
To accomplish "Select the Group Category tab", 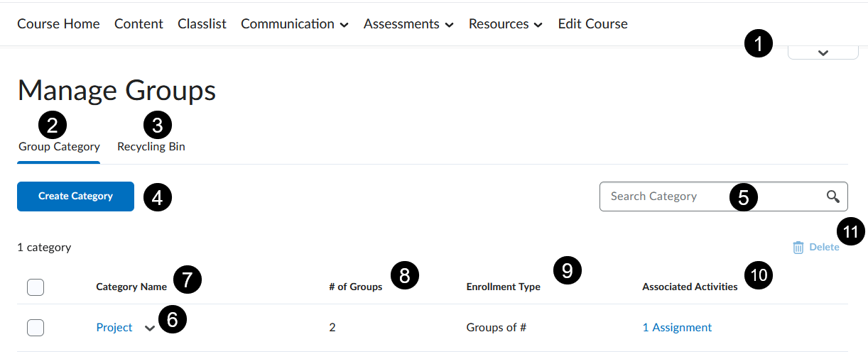I will (x=59, y=147).
